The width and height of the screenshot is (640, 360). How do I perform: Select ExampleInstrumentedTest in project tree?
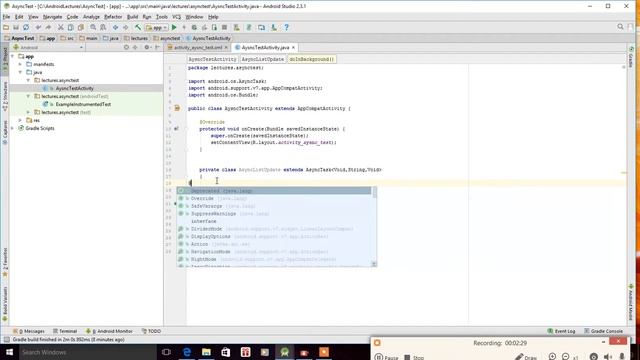click(x=83, y=104)
